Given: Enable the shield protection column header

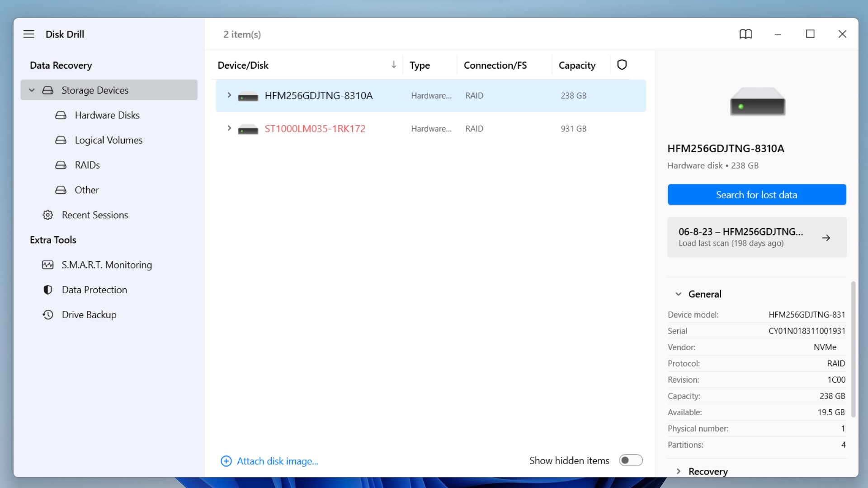Looking at the screenshot, I should tap(622, 64).
